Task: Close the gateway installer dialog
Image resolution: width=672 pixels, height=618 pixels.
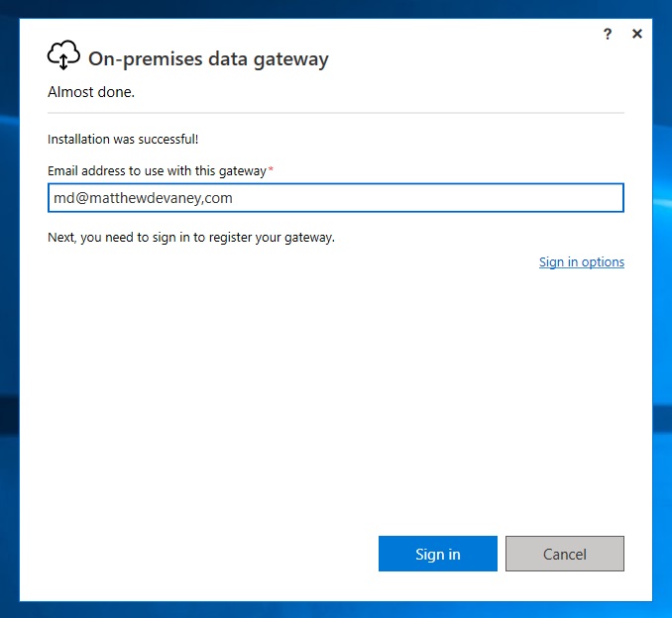Action: (x=637, y=34)
